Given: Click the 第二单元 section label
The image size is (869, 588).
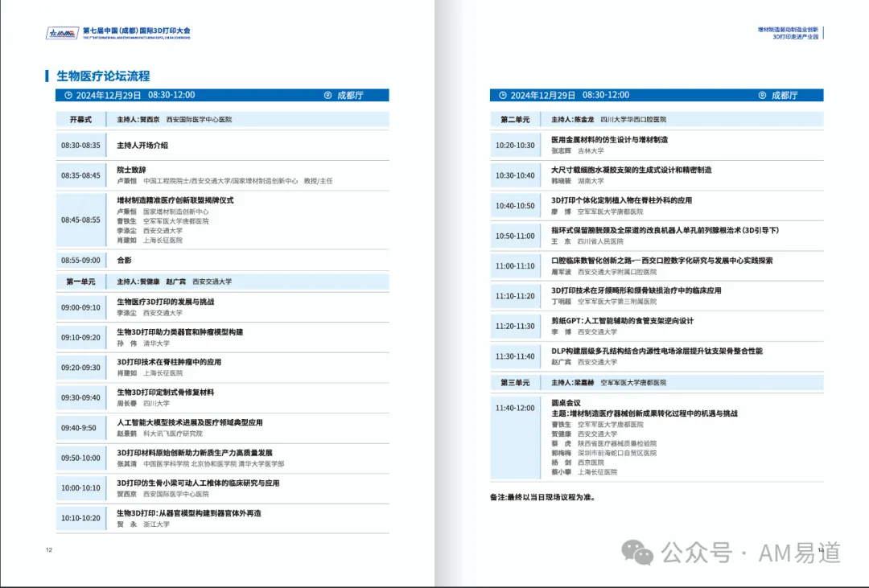Looking at the screenshot, I should [x=516, y=120].
